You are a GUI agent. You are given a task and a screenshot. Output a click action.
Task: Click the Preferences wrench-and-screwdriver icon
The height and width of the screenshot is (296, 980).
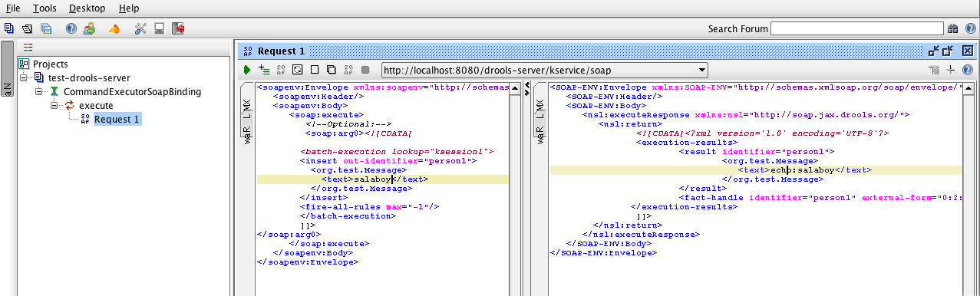(x=140, y=28)
